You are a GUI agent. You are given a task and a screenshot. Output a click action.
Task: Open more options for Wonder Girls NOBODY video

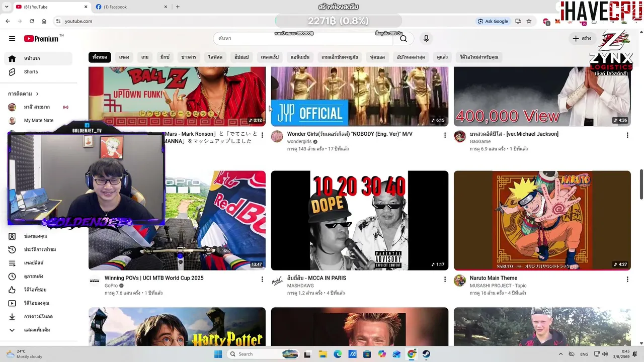click(x=445, y=135)
